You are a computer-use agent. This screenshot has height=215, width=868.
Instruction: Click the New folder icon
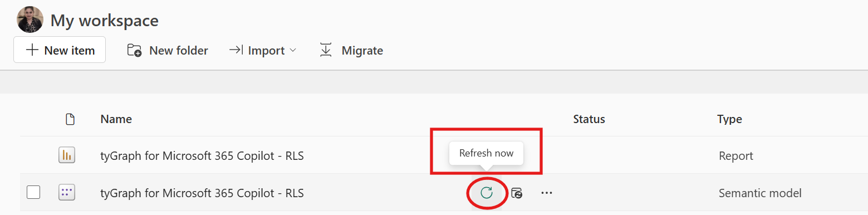[x=134, y=51]
